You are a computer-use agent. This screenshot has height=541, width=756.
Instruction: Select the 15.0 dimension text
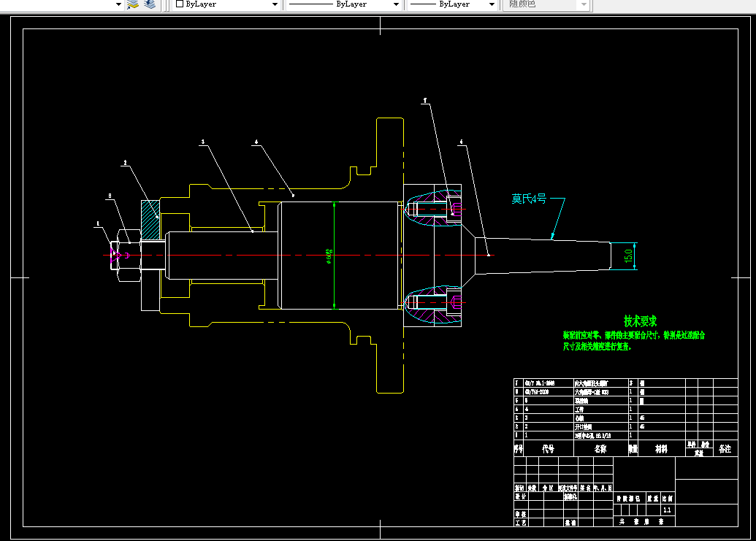pyautogui.click(x=627, y=256)
